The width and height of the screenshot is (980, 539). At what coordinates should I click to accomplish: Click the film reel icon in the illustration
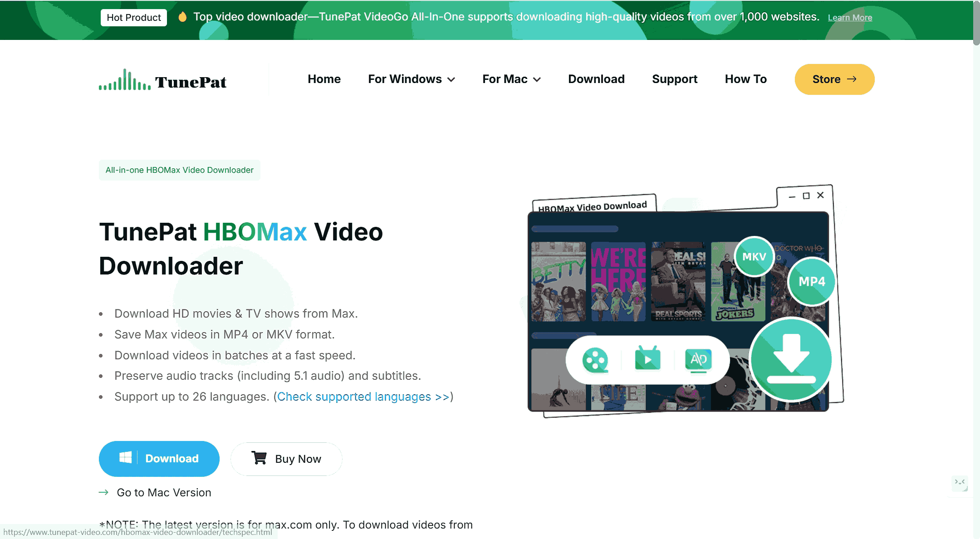click(595, 360)
